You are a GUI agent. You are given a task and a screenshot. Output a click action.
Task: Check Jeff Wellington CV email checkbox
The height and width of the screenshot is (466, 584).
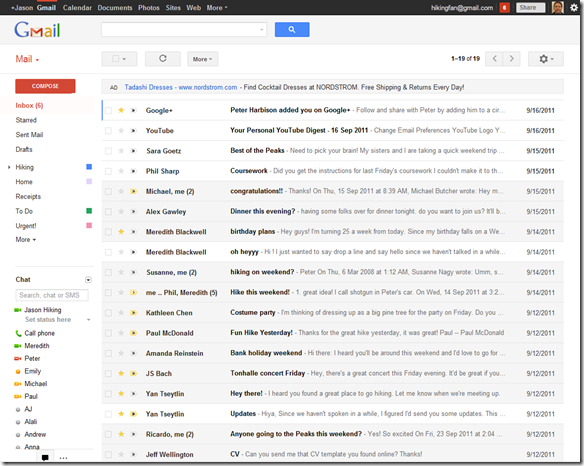pyautogui.click(x=108, y=454)
